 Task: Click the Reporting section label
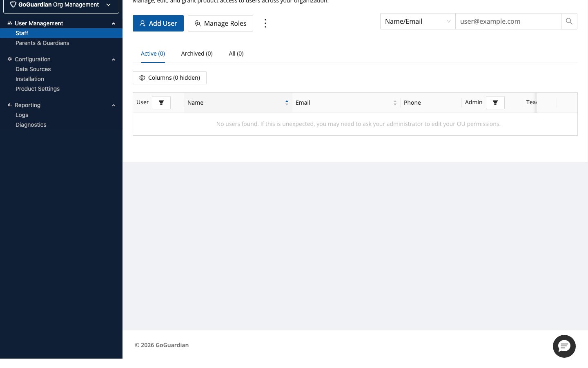click(27, 105)
